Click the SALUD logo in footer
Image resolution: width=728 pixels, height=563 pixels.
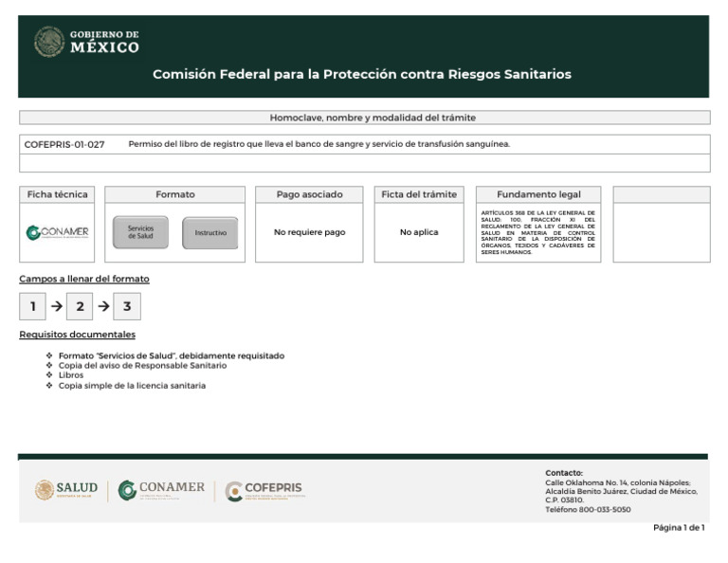(66, 490)
